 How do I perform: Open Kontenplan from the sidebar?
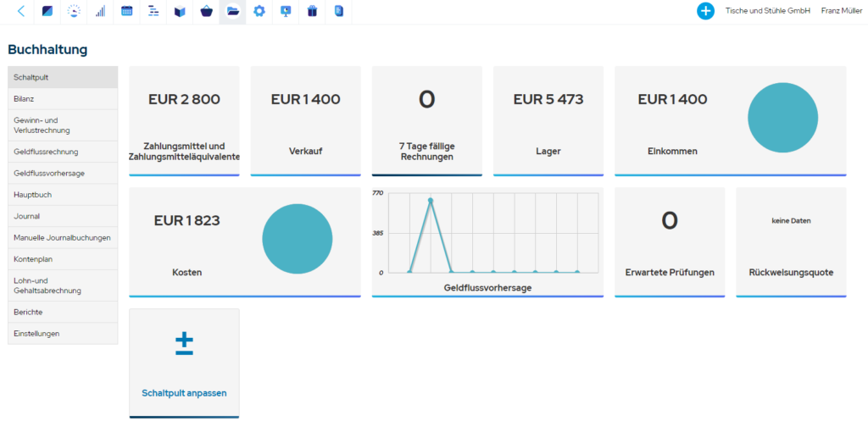[x=63, y=259]
